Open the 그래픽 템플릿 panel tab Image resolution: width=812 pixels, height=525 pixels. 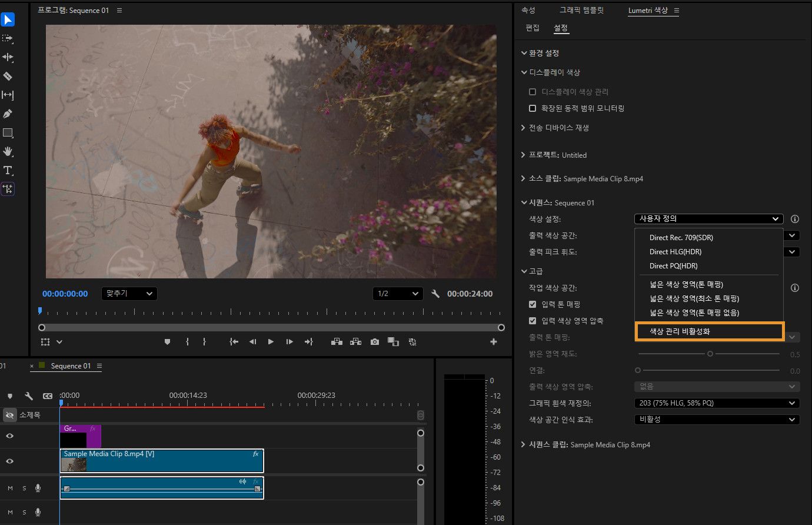pos(581,10)
